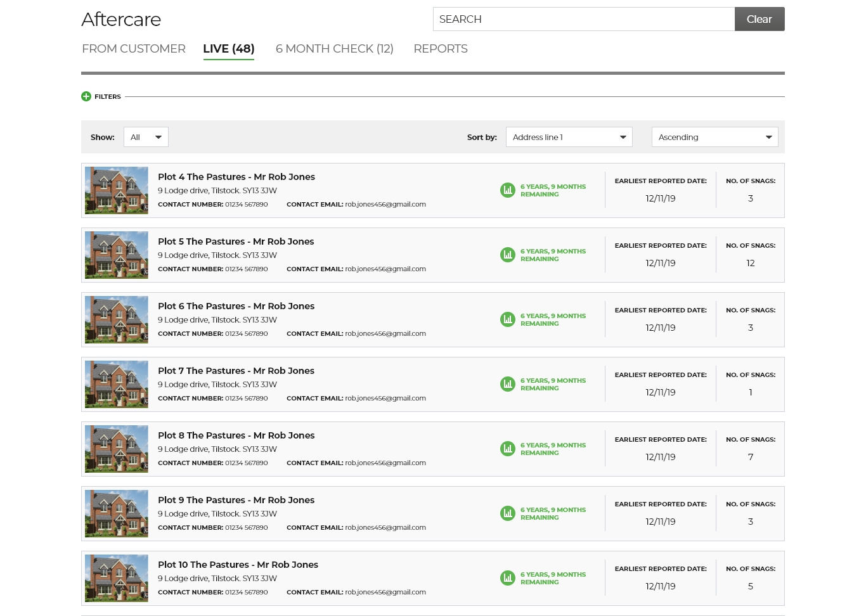Open the Show All dropdown

(x=146, y=137)
